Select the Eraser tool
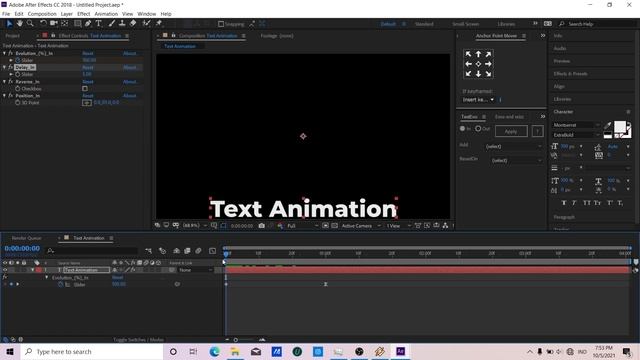This screenshot has width=640, height=360. click(x=133, y=24)
